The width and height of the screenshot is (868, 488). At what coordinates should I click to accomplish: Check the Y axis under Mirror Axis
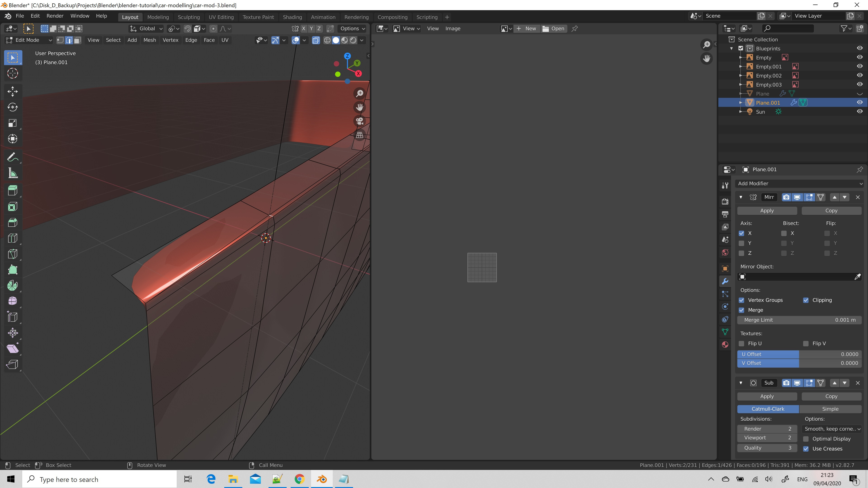click(742, 243)
